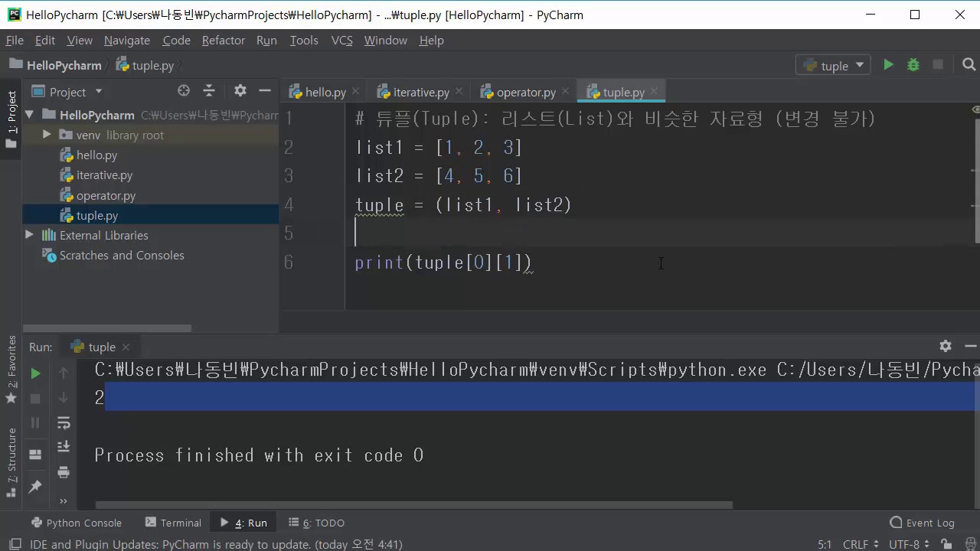Image resolution: width=980 pixels, height=551 pixels.
Task: Restore layout in Run panel
Action: click(x=35, y=454)
